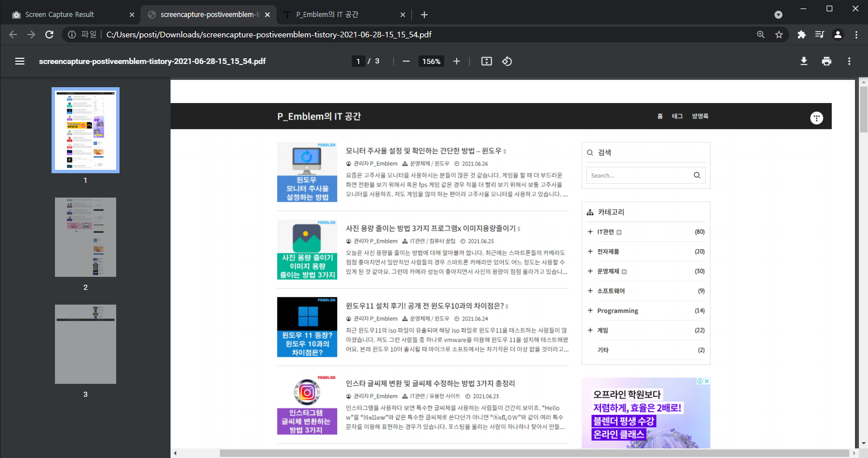Open the PDF sidebar with the hamburger icon
This screenshot has width=868, height=458.
pyautogui.click(x=19, y=61)
